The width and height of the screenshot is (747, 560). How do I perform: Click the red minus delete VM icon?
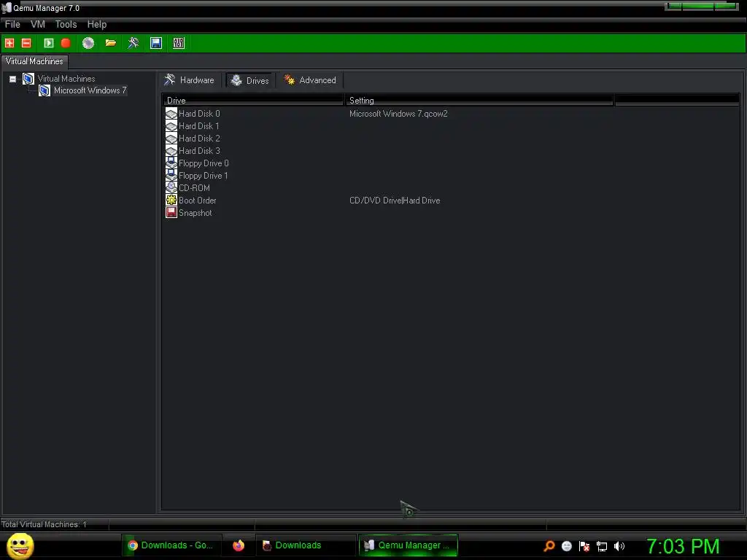(26, 43)
